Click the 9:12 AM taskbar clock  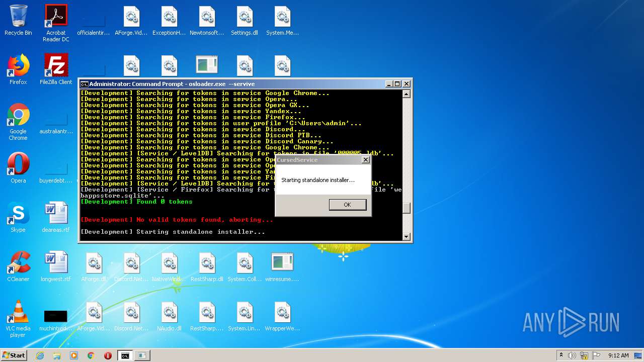tap(618, 355)
